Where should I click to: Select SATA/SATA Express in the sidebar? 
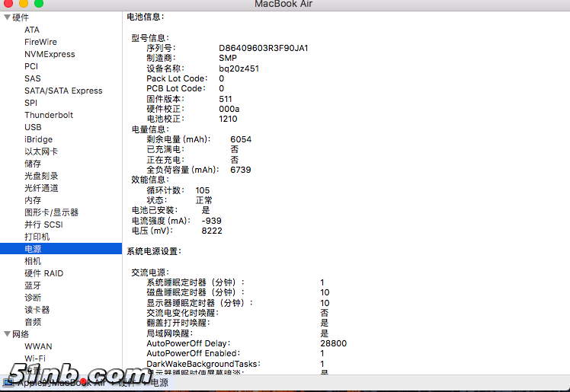(x=63, y=91)
